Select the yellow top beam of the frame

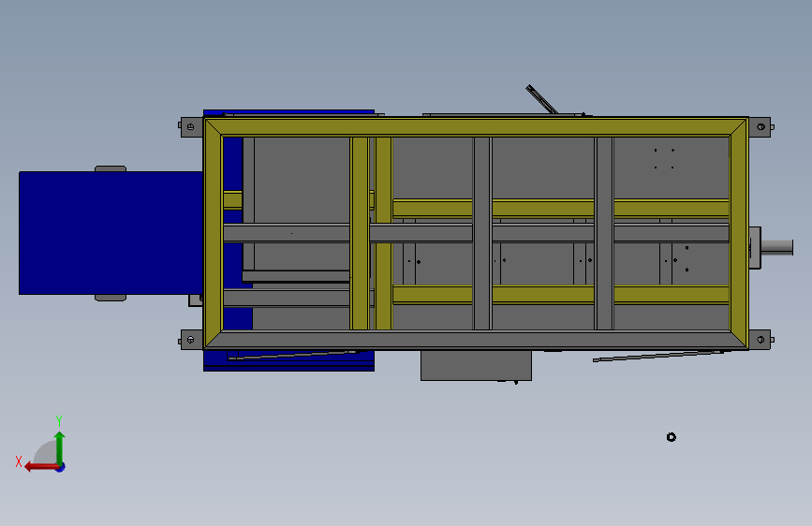coord(476,127)
